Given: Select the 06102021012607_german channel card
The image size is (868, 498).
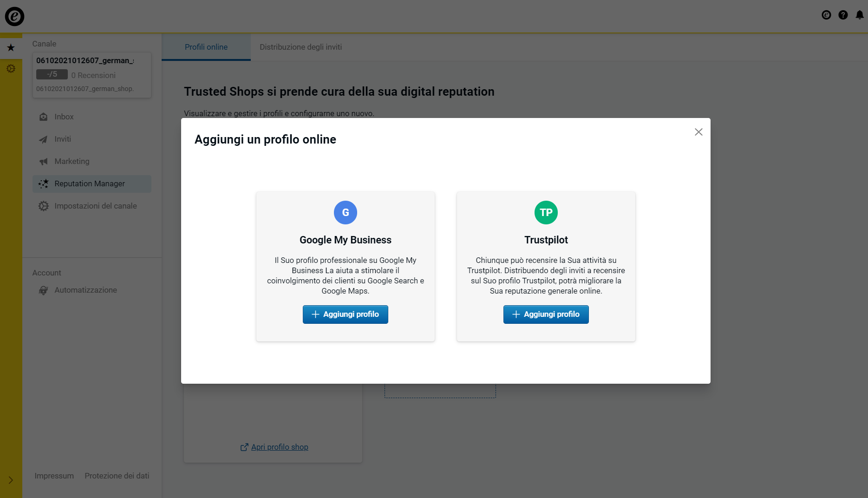Looking at the screenshot, I should [92, 75].
